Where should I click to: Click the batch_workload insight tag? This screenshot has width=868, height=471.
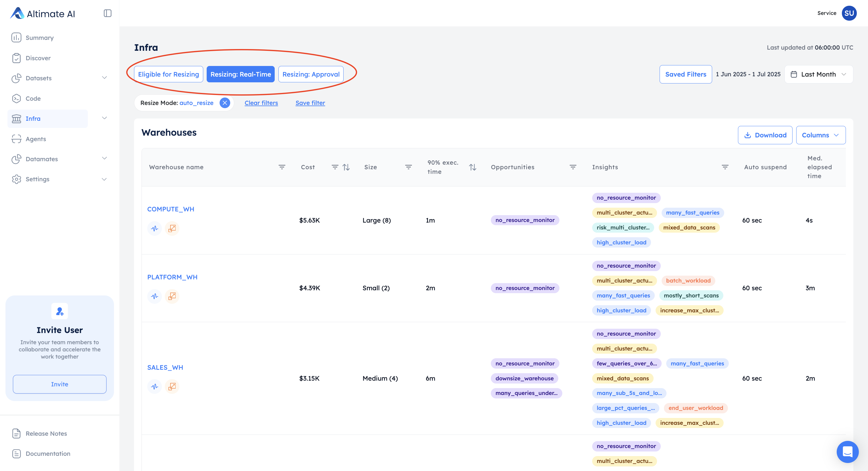(x=688, y=281)
